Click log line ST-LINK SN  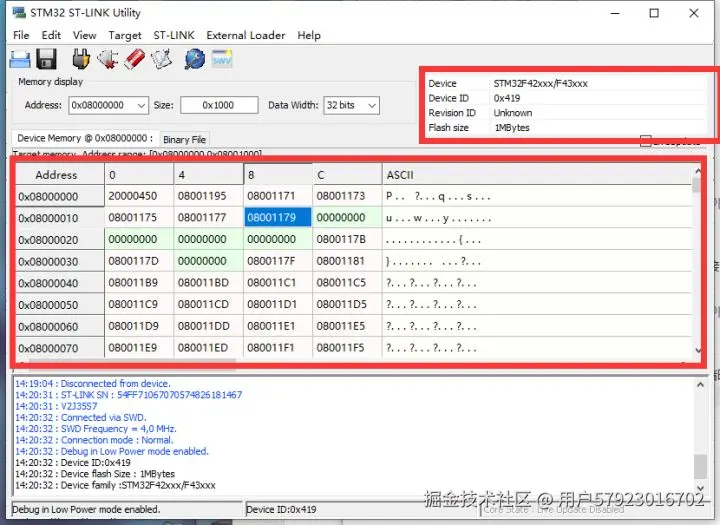coord(129,395)
